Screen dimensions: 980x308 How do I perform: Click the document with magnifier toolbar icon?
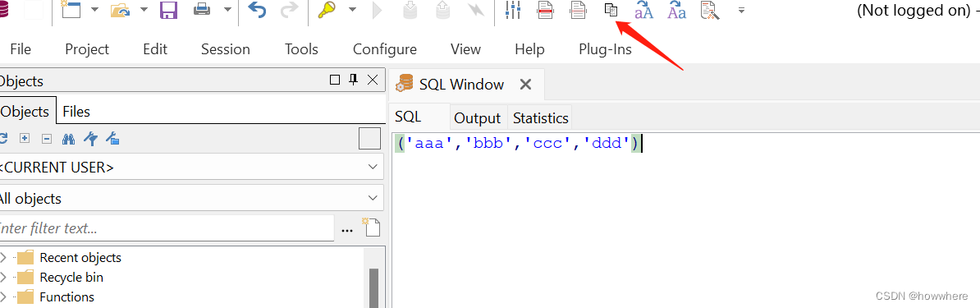click(710, 10)
